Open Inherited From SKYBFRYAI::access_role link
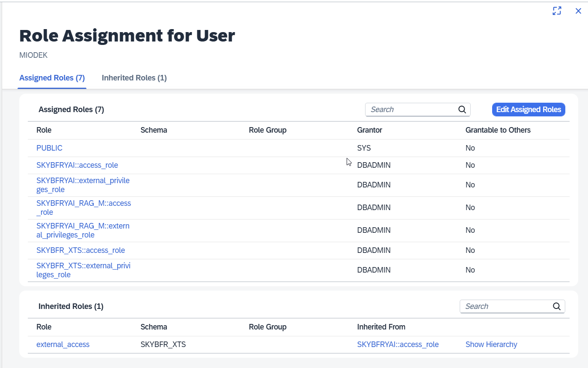The height and width of the screenshot is (368, 588). pos(398,344)
